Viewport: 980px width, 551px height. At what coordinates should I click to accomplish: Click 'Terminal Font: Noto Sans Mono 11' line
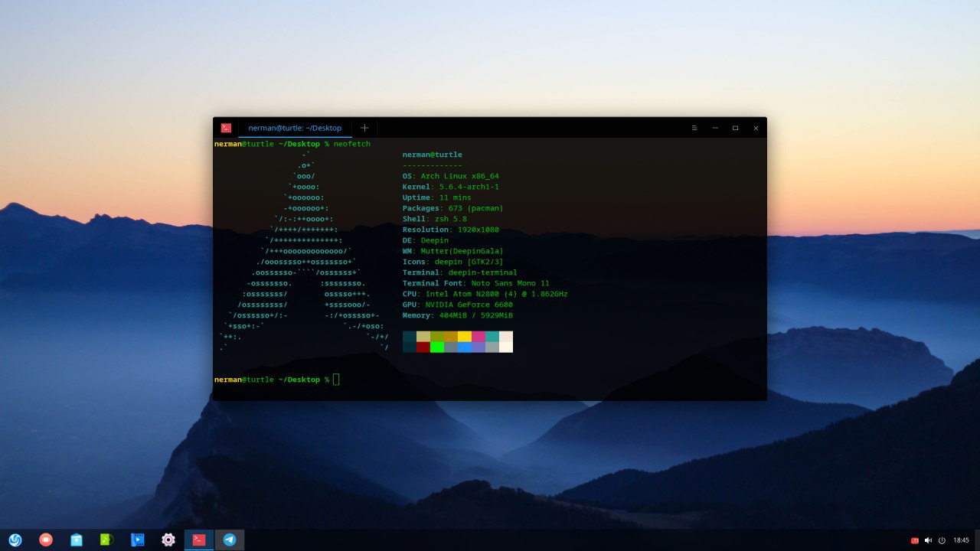click(476, 283)
